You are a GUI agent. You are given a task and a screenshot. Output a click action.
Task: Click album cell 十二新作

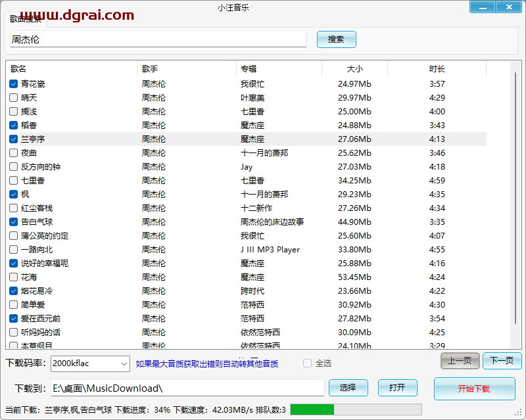(256, 208)
